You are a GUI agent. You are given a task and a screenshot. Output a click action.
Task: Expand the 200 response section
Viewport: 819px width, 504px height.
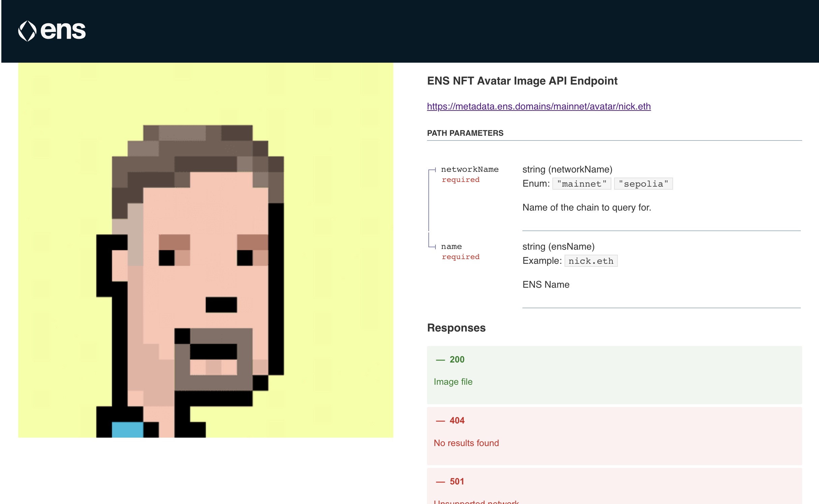[457, 359]
